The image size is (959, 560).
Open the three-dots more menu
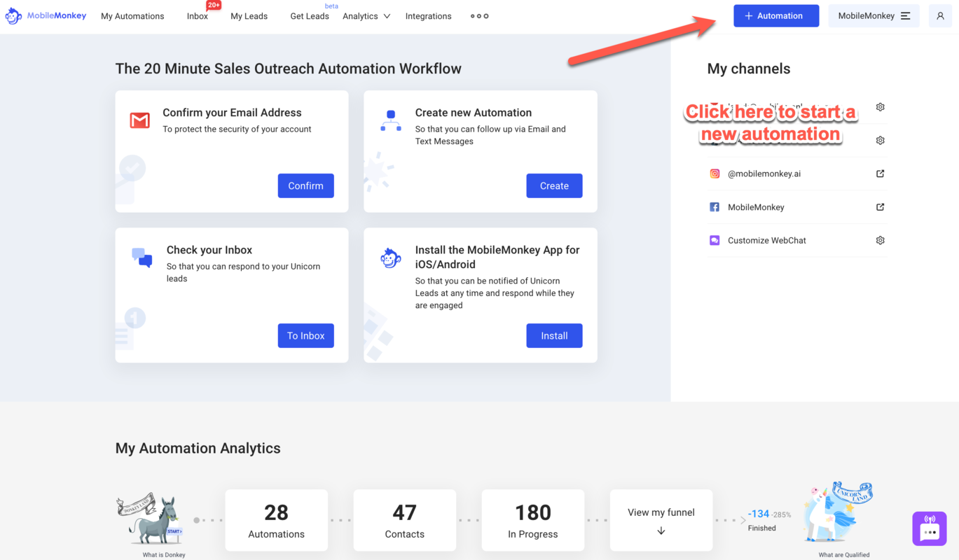point(479,16)
